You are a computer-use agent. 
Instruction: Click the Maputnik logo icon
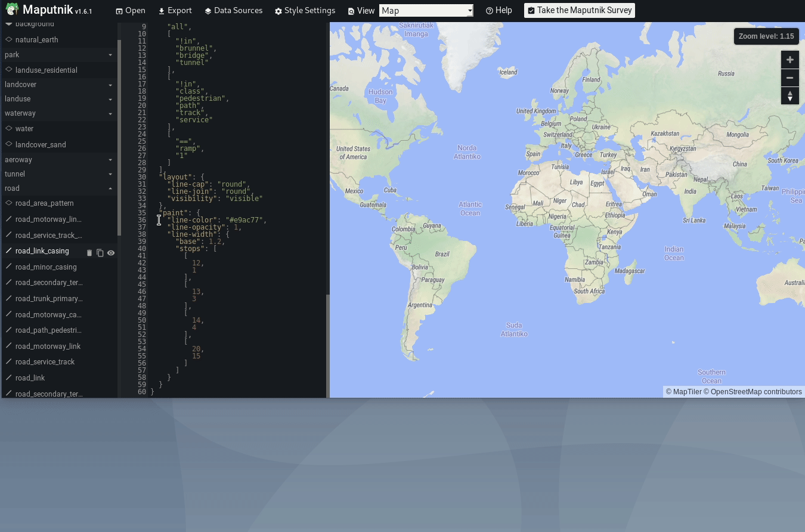[11, 9]
